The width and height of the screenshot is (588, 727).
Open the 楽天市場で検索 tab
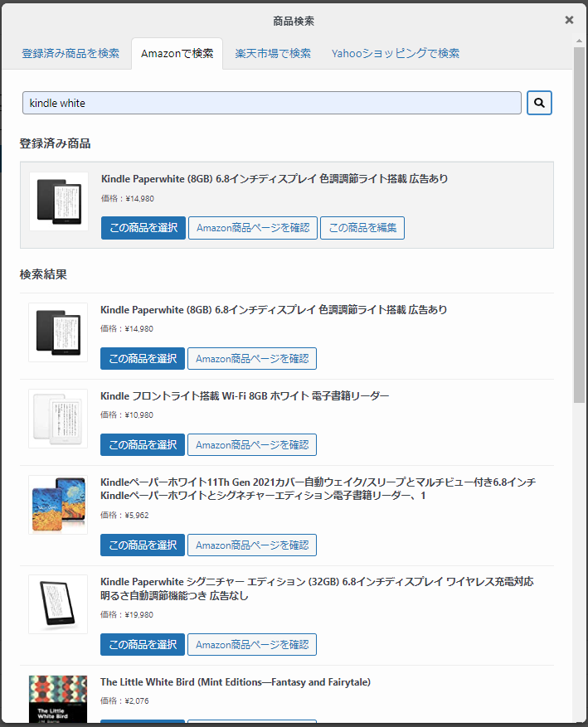(x=273, y=53)
